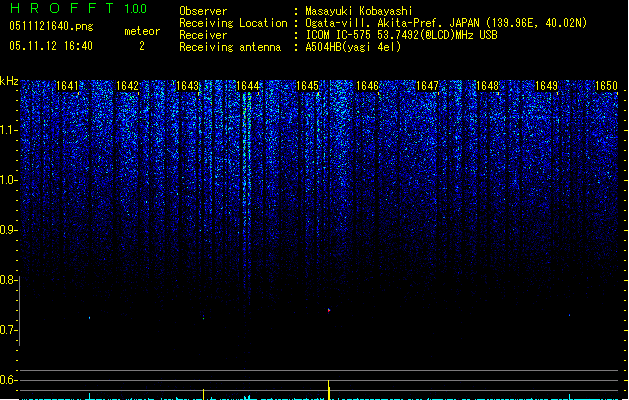Click the Observer label
Viewport: 629px width, 400px height.
(x=203, y=11)
